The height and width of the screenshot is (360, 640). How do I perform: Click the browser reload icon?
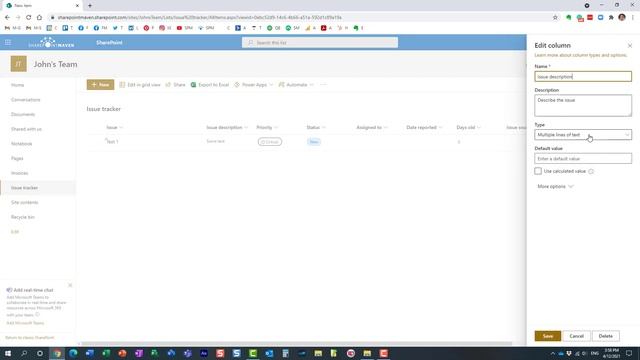(29, 18)
